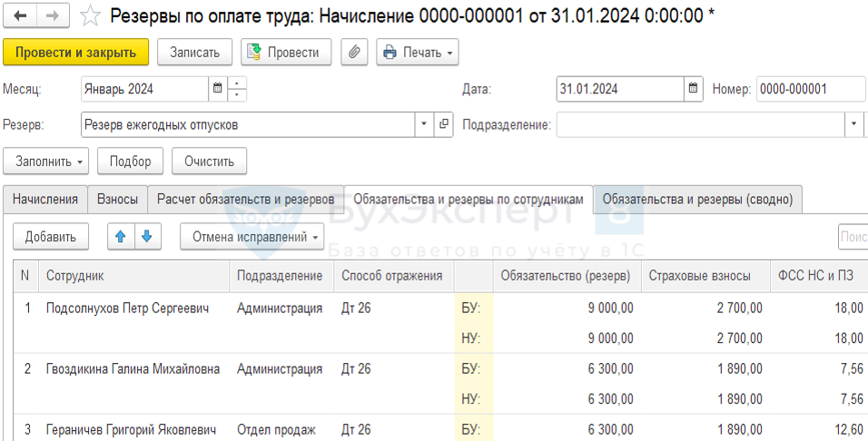Open the Резерв field's linked item icon
Image resolution: width=868 pixels, height=441 pixels.
point(444,124)
